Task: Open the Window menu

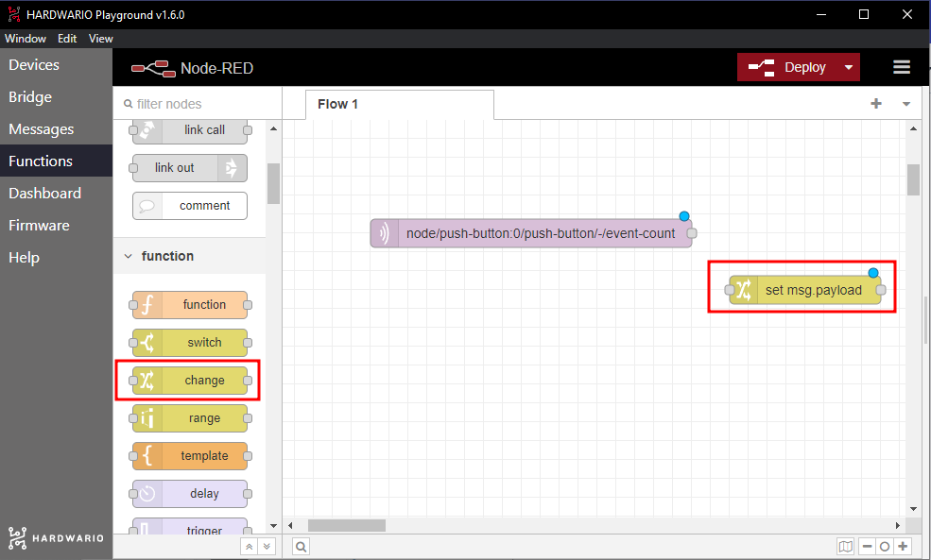Action: click(26, 39)
